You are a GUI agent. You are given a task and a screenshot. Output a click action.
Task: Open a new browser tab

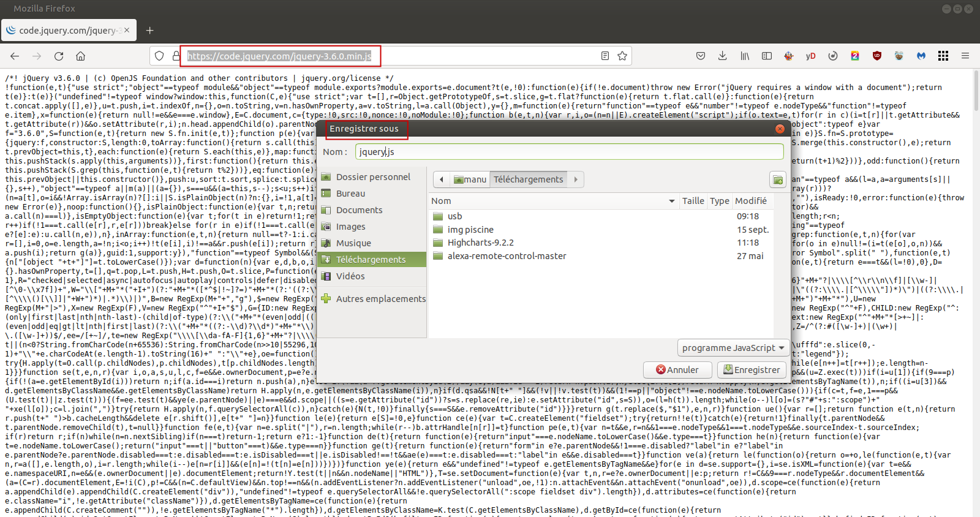(149, 30)
